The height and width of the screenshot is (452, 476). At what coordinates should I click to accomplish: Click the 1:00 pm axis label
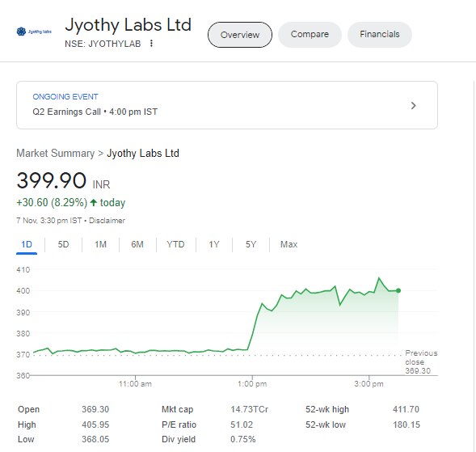[x=252, y=384]
